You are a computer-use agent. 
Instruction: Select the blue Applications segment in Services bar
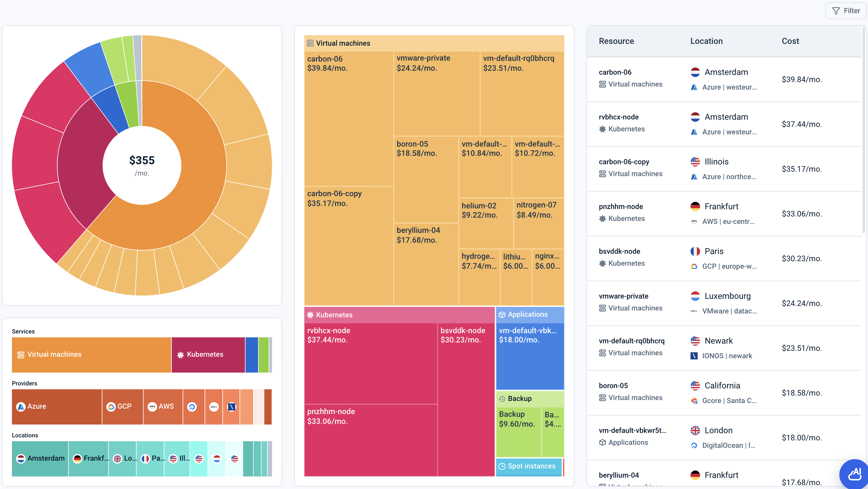pos(252,355)
